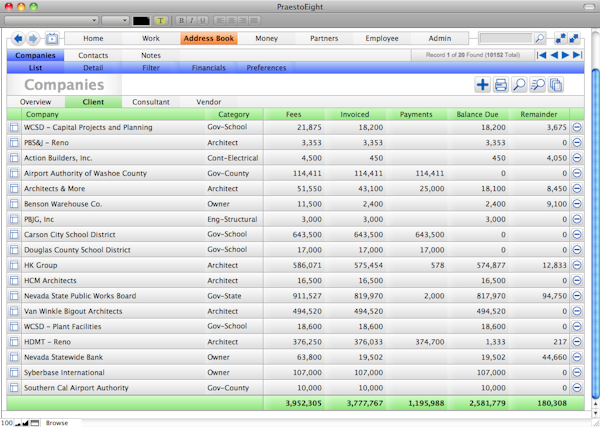Select the Vendor company type tab
This screenshot has height=427, width=600.
pyautogui.click(x=209, y=102)
